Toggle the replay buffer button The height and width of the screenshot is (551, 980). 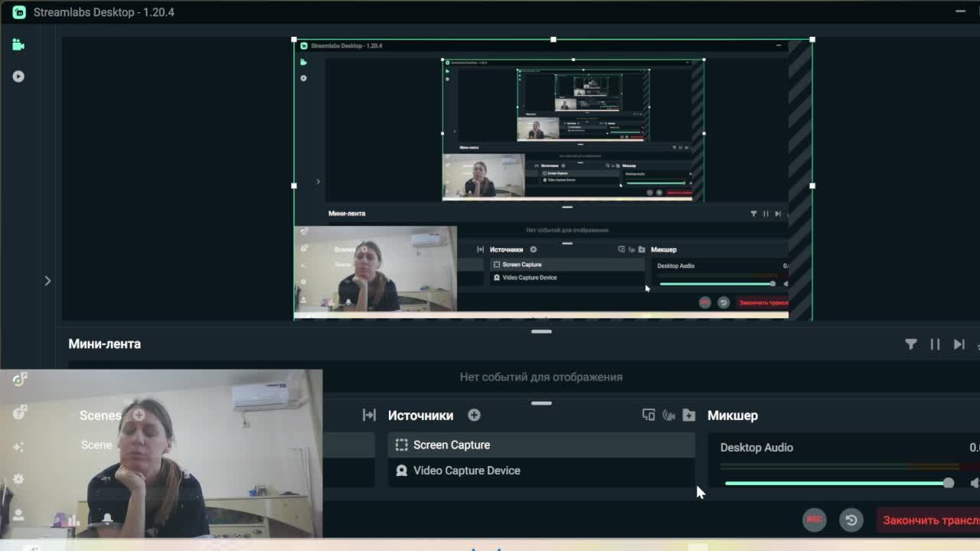click(x=851, y=520)
